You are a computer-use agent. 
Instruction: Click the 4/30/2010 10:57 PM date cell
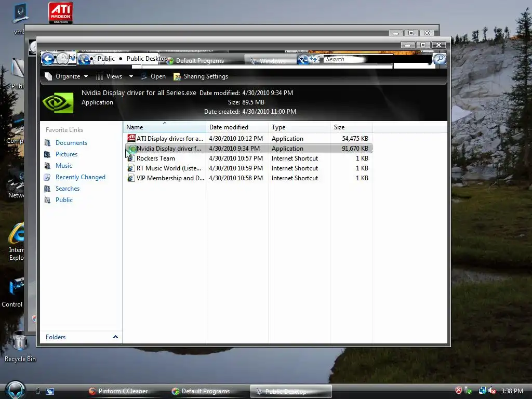[236, 158]
